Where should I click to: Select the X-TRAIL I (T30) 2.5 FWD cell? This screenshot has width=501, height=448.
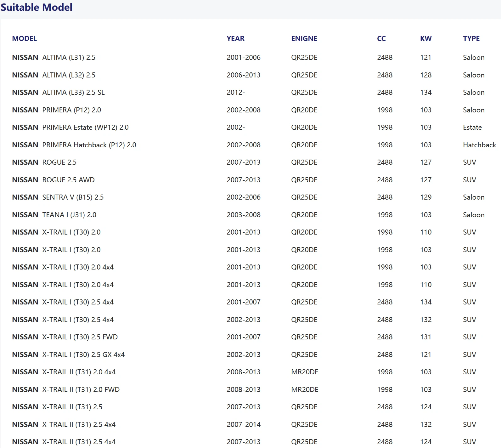tap(65, 337)
